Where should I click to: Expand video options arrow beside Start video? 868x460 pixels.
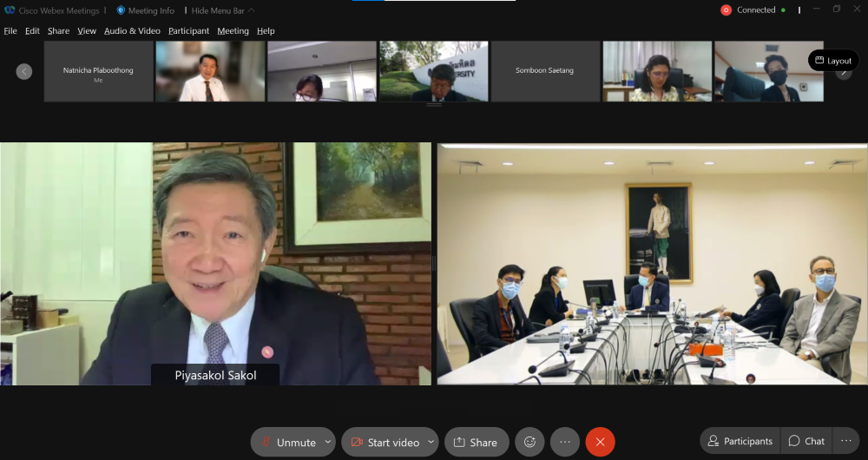(x=431, y=442)
